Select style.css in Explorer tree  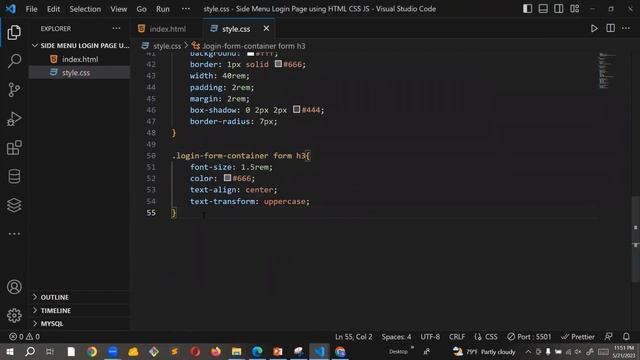click(80, 73)
